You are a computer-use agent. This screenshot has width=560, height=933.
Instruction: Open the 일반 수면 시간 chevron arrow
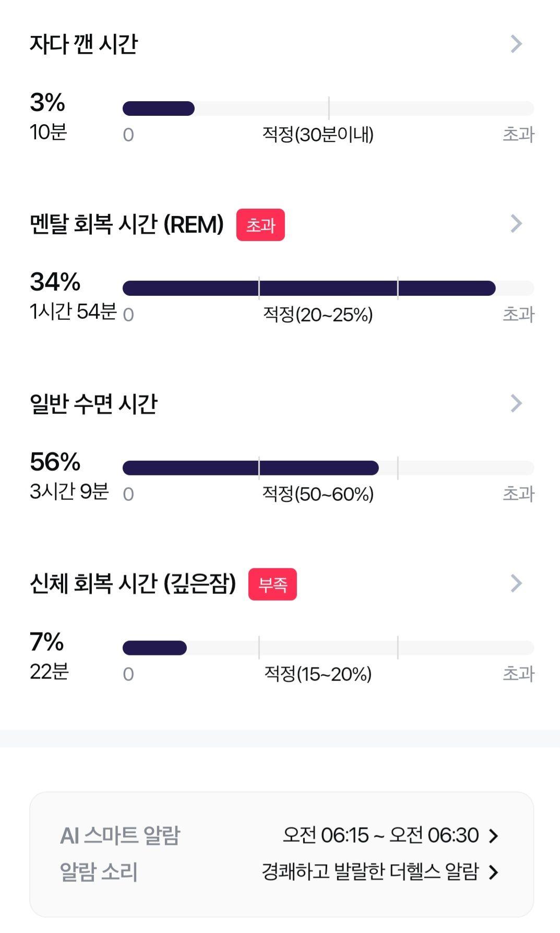pyautogui.click(x=516, y=403)
